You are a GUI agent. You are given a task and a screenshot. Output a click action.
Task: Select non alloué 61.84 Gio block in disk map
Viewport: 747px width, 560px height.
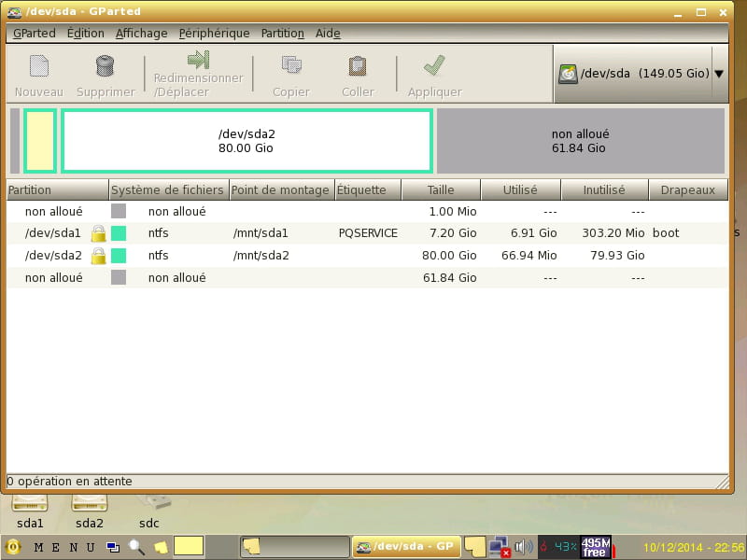click(x=580, y=141)
